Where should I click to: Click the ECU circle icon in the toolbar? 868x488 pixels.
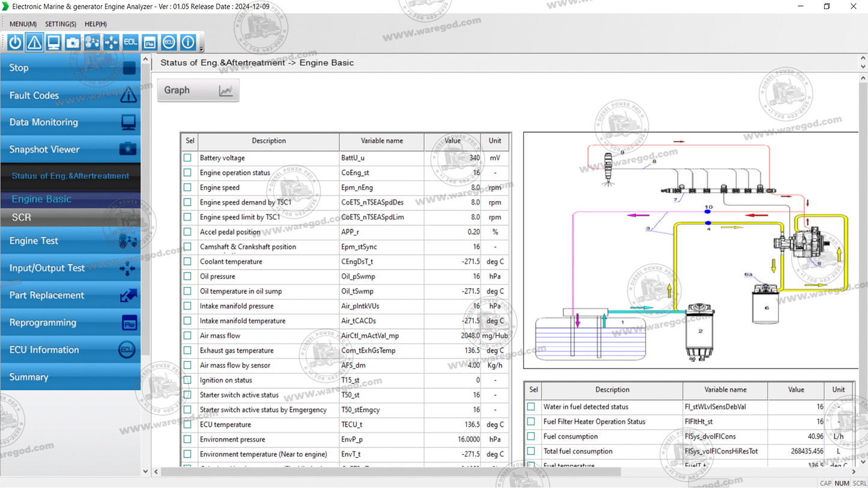(x=169, y=42)
